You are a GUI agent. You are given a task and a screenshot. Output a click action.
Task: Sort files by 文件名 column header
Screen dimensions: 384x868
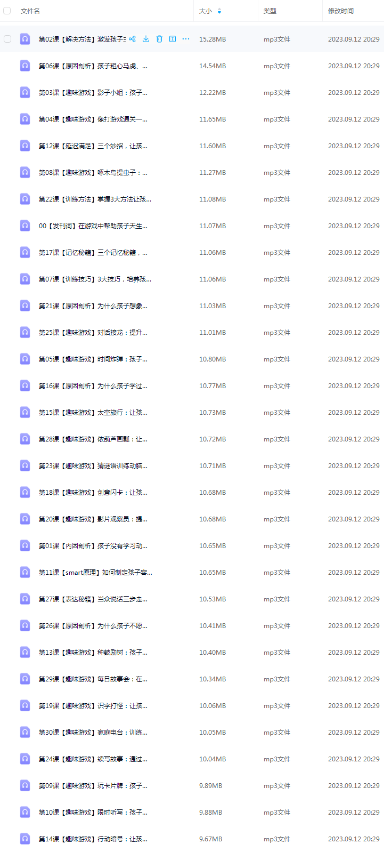point(30,11)
